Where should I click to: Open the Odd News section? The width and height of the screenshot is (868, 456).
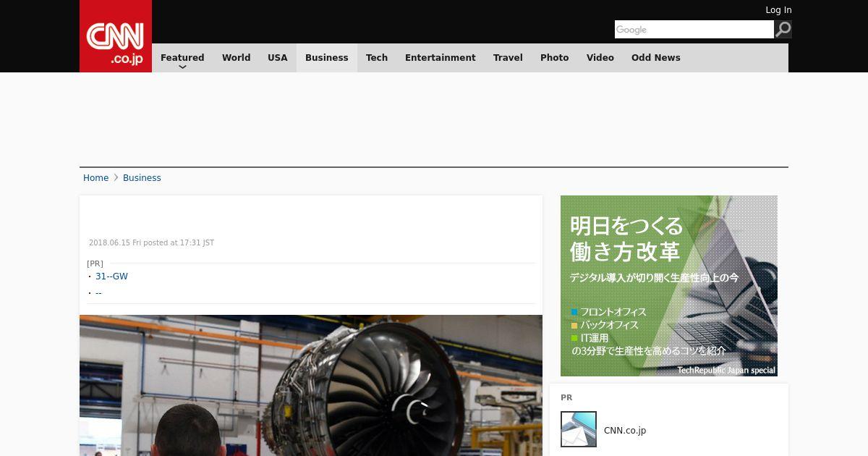pos(656,58)
